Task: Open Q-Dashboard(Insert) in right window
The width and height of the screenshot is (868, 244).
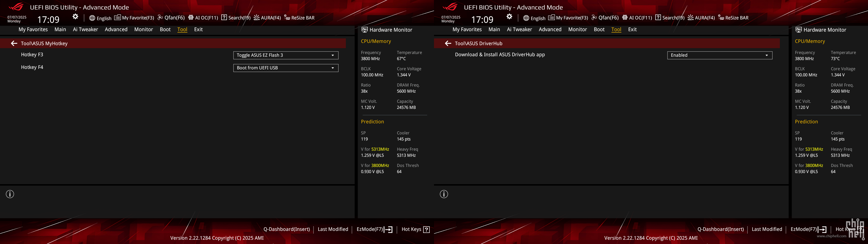Action: 720,229
